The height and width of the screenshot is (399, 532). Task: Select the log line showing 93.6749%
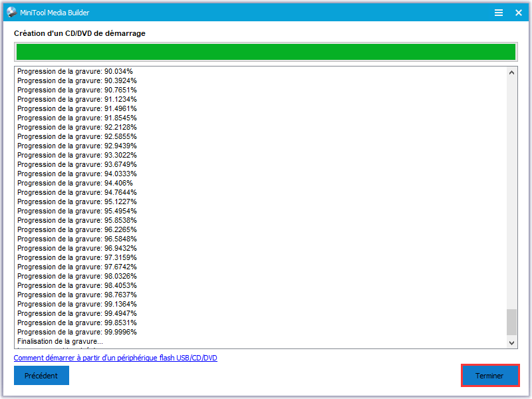tap(77, 164)
